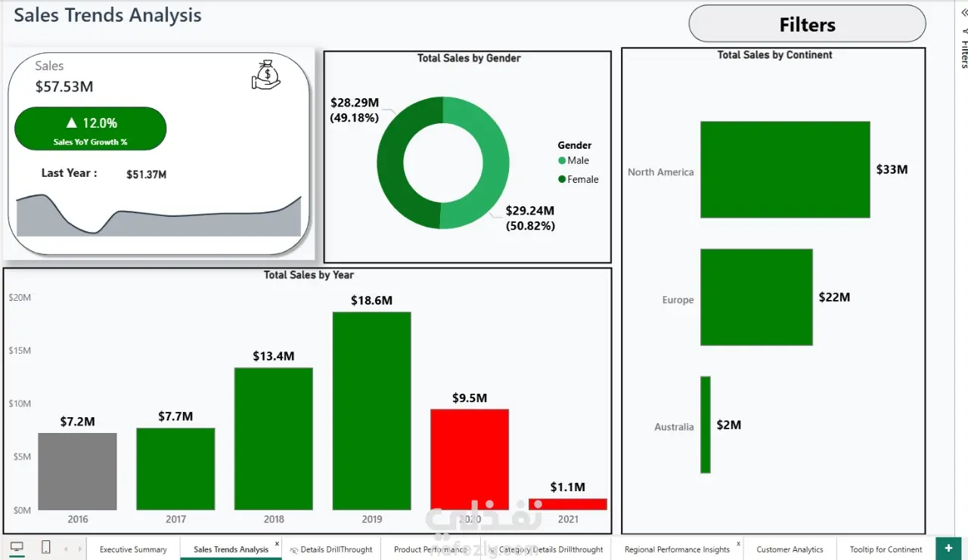Close the Regional Performance Insights tab
This screenshot has height=560, width=968.
[x=738, y=543]
